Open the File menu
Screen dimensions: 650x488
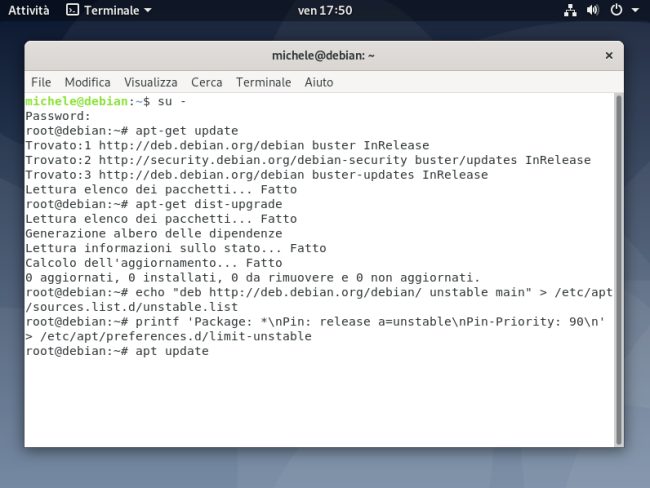coord(41,82)
